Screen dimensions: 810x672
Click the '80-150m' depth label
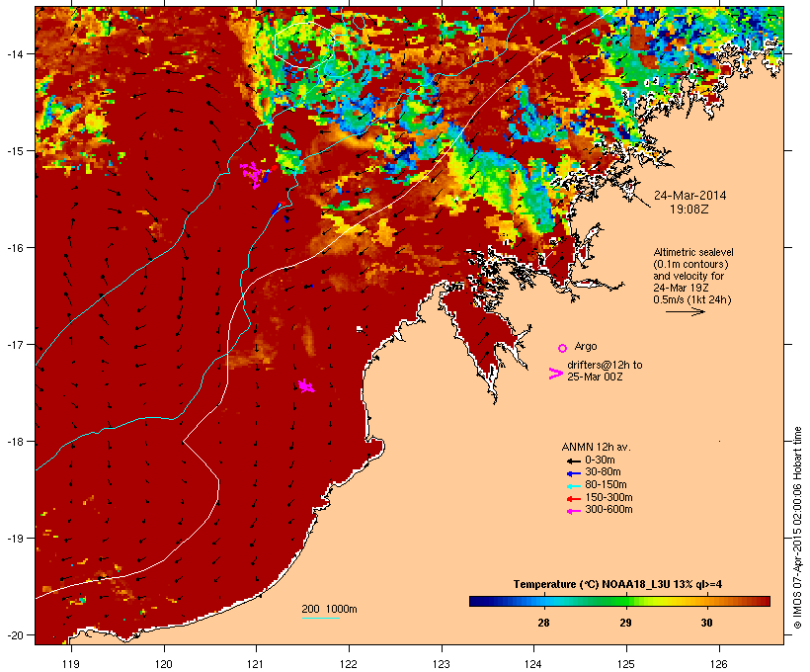click(x=606, y=485)
